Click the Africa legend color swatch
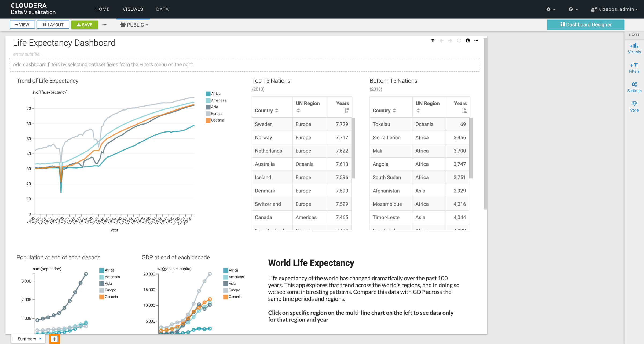644x344 pixels. 208,94
